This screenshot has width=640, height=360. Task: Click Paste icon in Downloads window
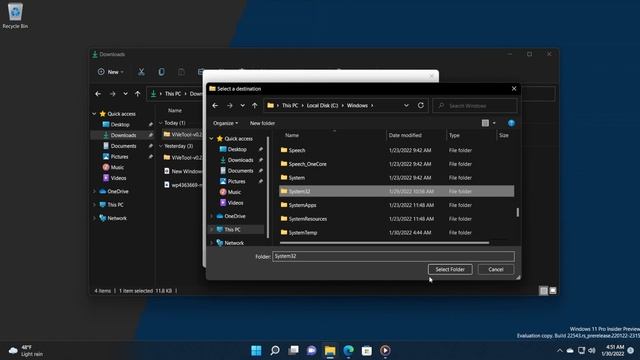point(181,72)
